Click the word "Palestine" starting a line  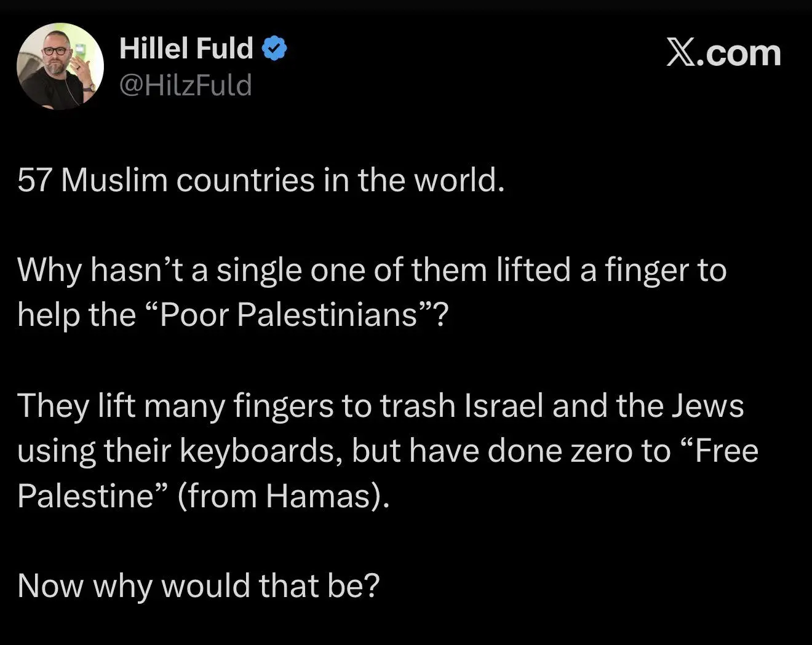pos(85,496)
